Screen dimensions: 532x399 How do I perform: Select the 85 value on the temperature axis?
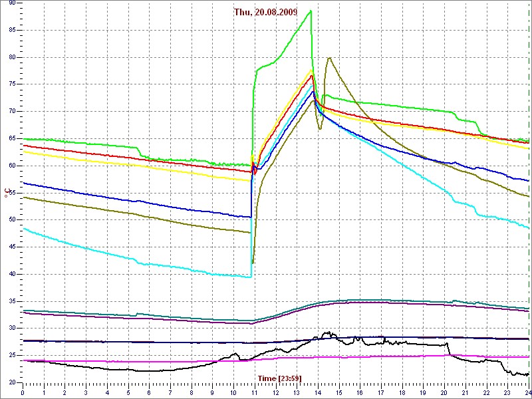click(x=12, y=30)
